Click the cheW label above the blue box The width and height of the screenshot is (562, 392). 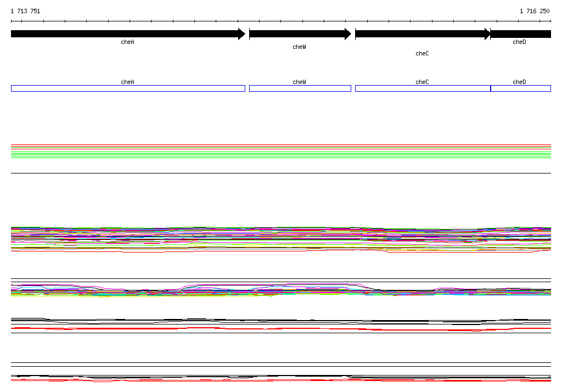click(299, 82)
